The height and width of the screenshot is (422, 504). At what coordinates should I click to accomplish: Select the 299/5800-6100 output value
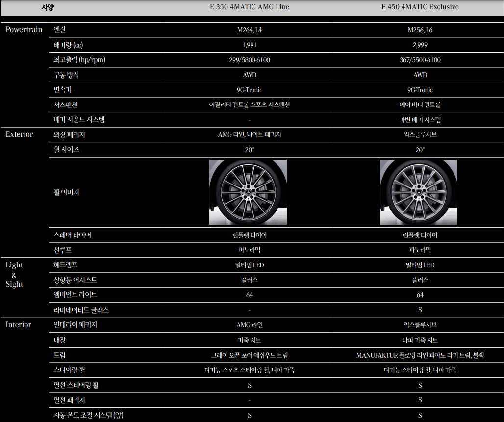(250, 60)
